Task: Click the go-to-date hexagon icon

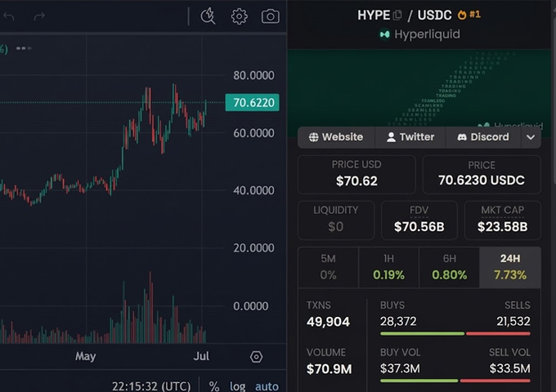Action: coord(256,357)
